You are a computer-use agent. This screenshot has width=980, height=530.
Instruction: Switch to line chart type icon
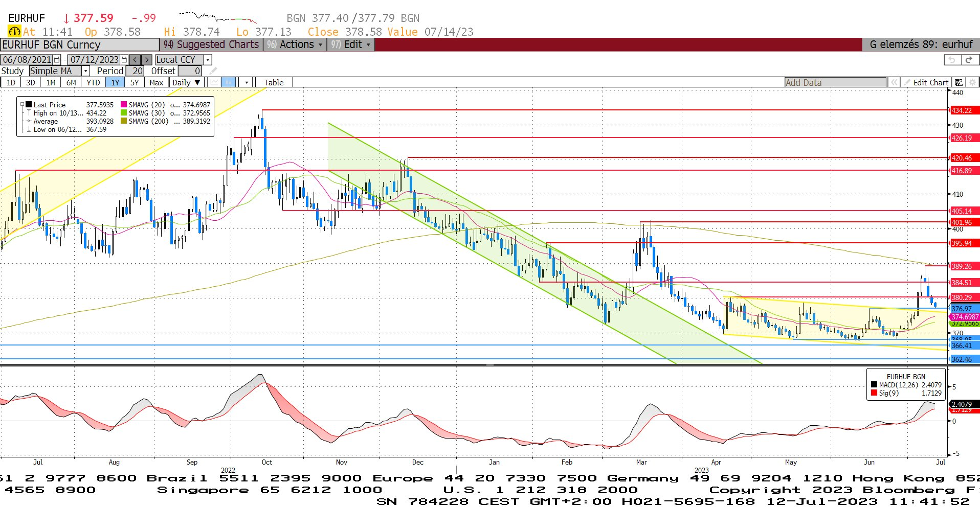click(x=215, y=82)
